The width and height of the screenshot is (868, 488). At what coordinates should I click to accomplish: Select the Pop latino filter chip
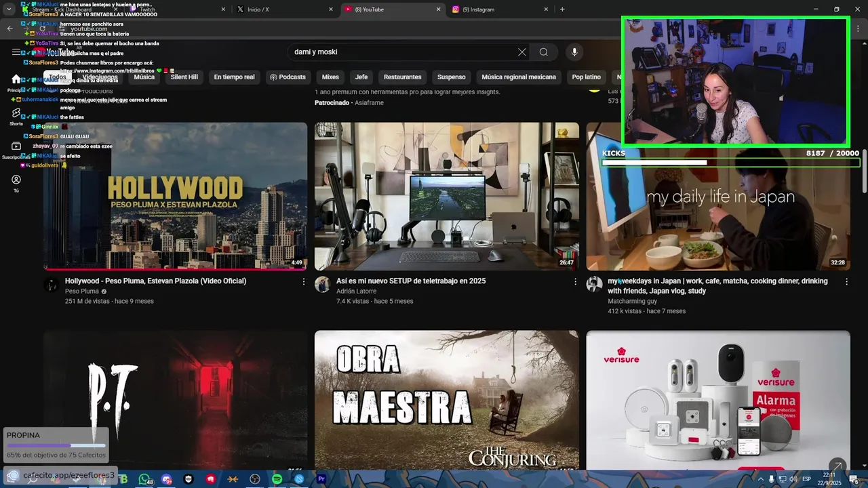click(587, 77)
